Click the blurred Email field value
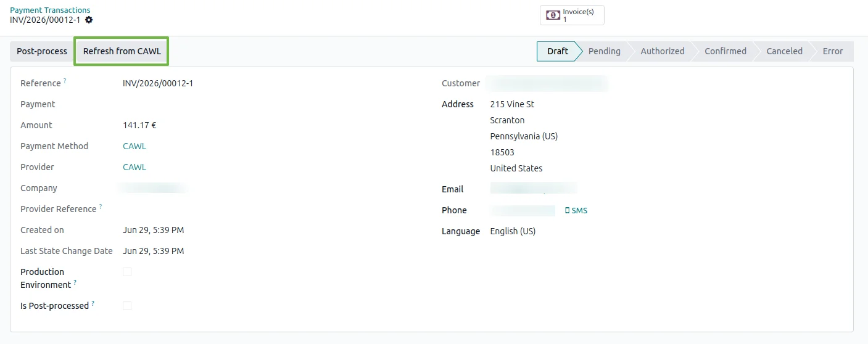The image size is (868, 344). point(534,188)
